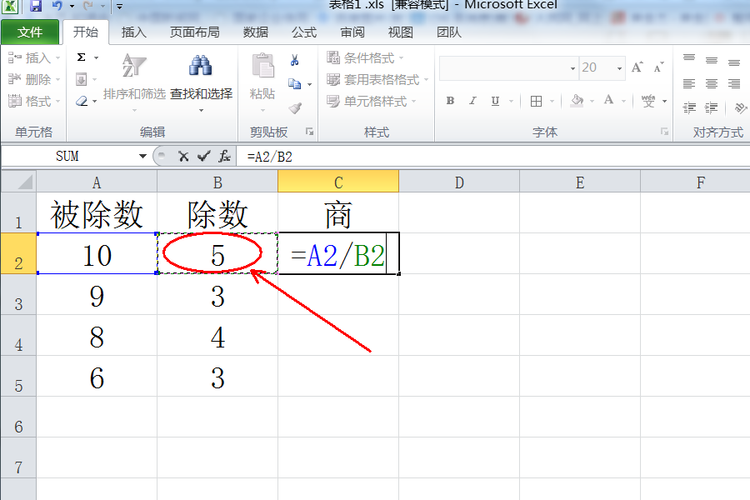
Task: Open Find and Select binoculars
Action: coord(201,81)
